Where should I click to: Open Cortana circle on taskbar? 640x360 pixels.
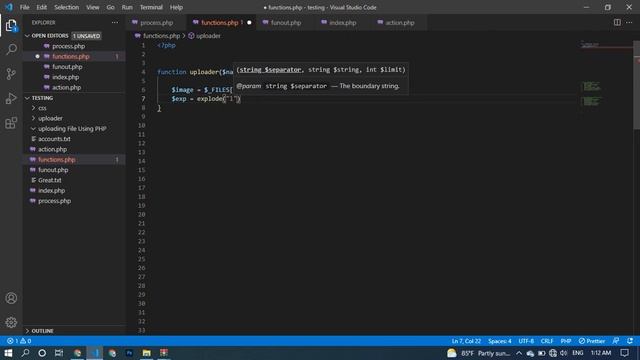(x=42, y=353)
